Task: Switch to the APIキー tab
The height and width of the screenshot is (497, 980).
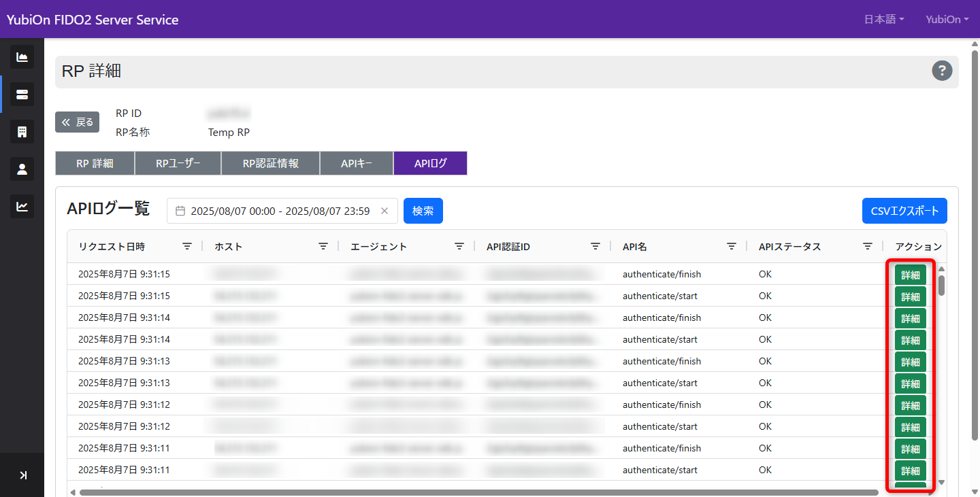Action: 357,163
